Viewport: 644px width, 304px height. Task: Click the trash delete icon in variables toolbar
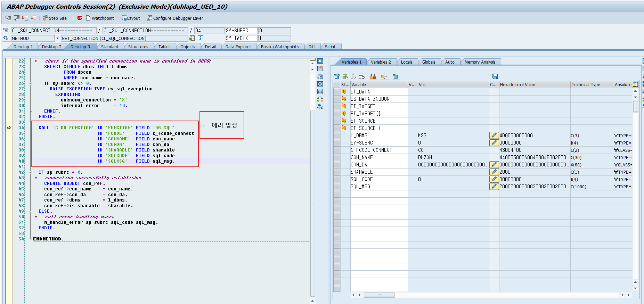tap(337, 76)
